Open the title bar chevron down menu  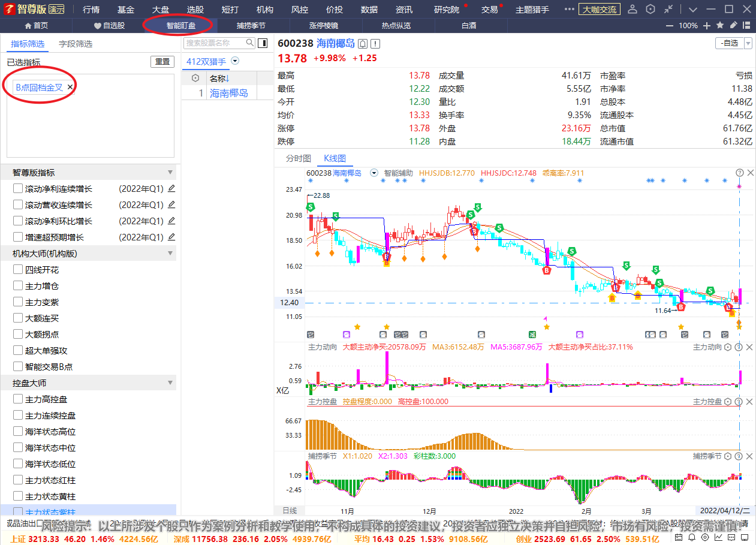pyautogui.click(x=693, y=10)
